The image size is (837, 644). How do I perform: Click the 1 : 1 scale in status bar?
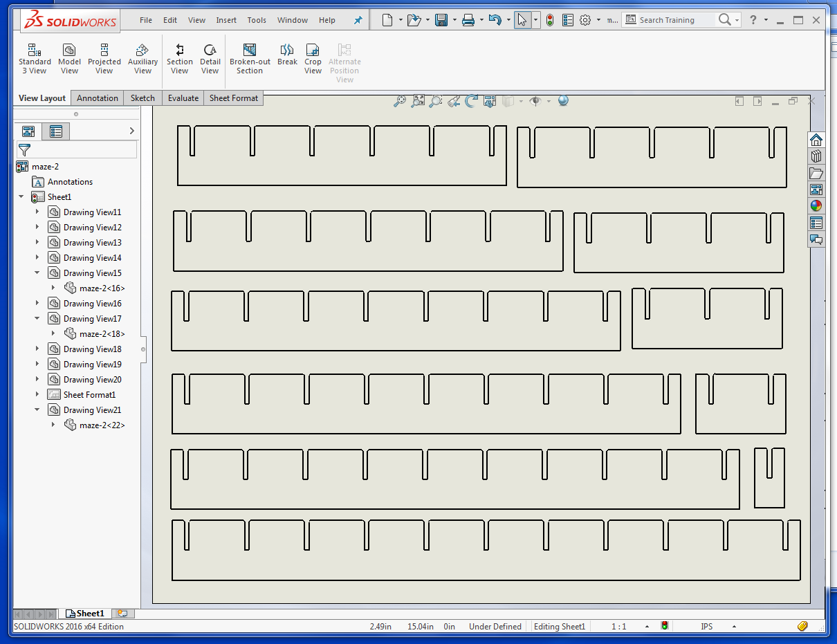(x=618, y=627)
